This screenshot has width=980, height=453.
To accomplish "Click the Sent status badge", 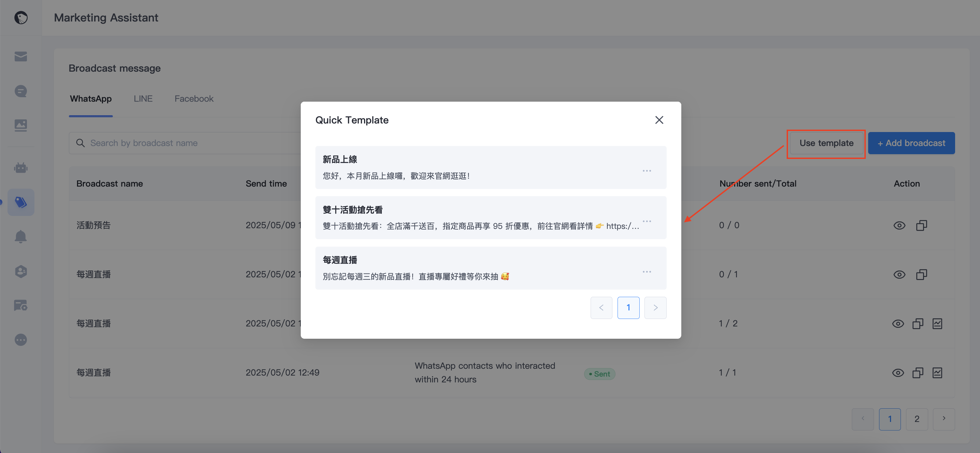I will point(599,374).
